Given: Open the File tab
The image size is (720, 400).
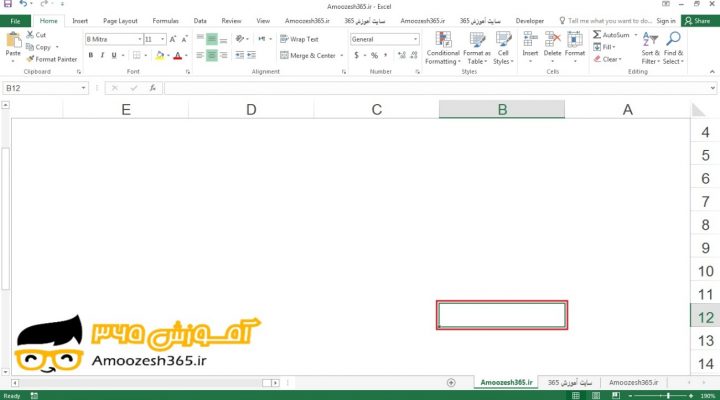Looking at the screenshot, I should 15,21.
